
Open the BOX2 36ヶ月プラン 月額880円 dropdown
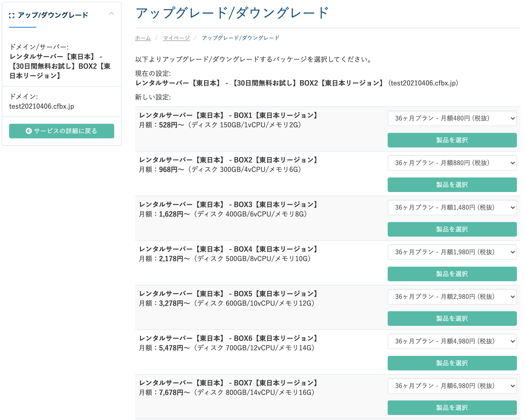452,163
